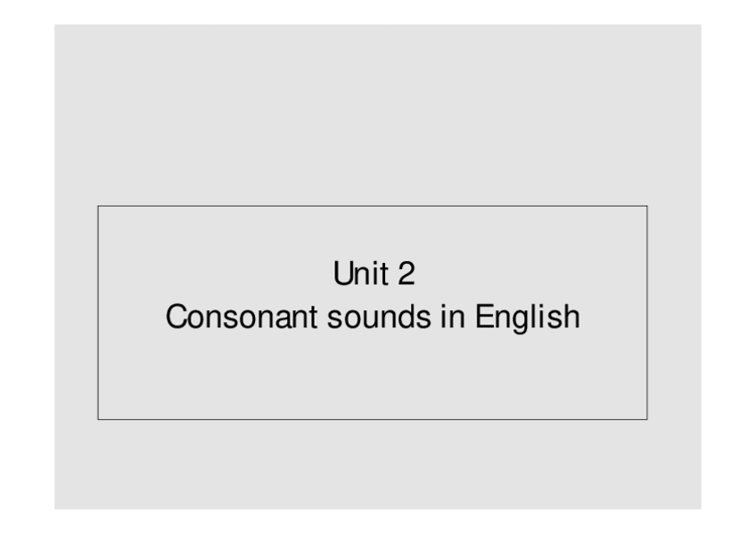The width and height of the screenshot is (756, 534).
Task: Click gray slide background above the title box
Action: tap(373, 116)
